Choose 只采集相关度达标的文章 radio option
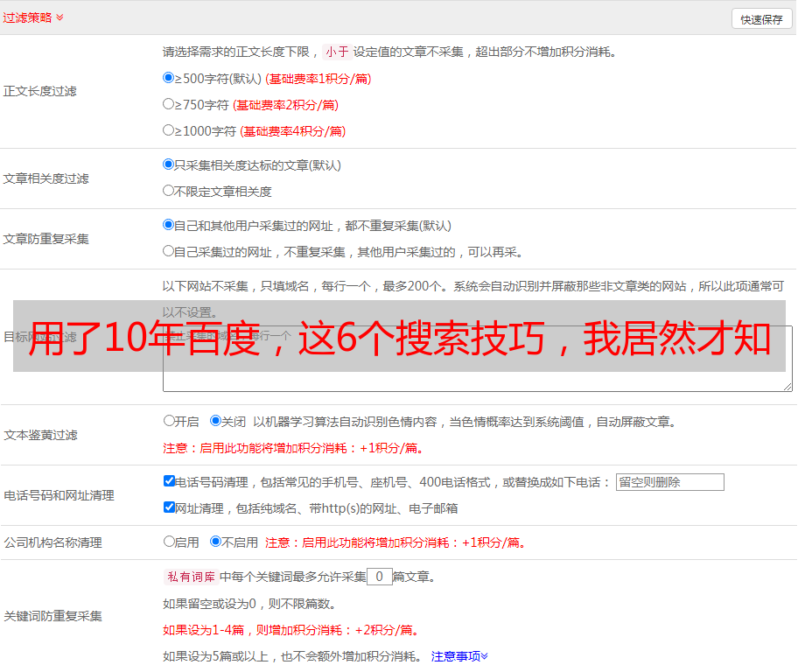 click(x=169, y=164)
